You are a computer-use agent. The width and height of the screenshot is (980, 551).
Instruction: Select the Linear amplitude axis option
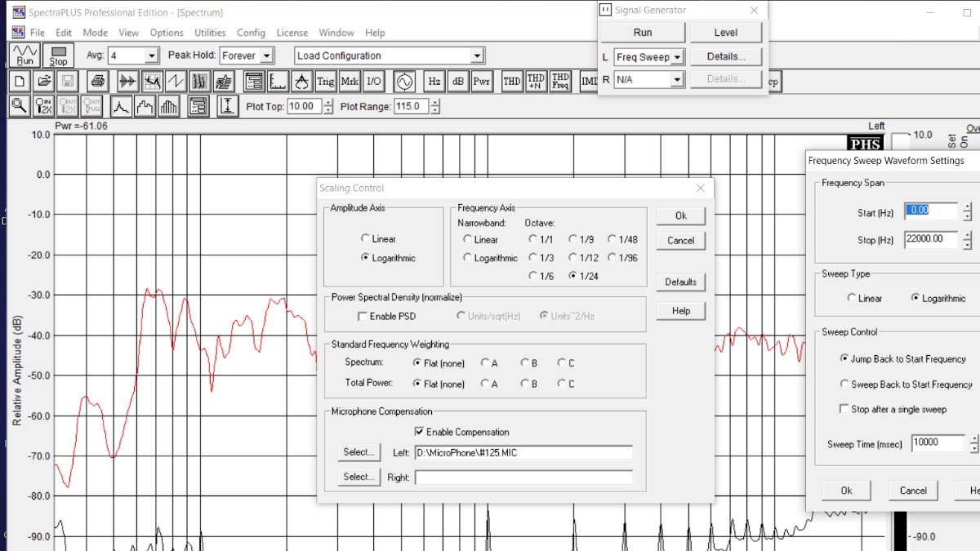(365, 239)
